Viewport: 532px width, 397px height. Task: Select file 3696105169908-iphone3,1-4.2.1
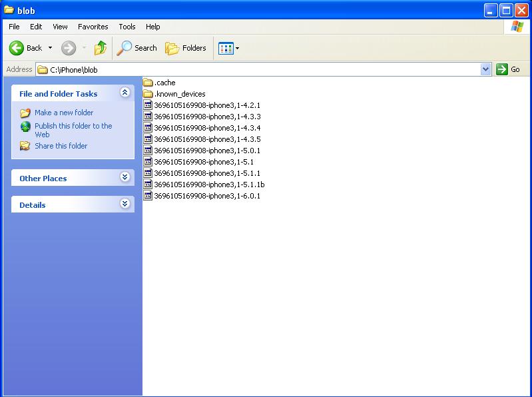(206, 105)
